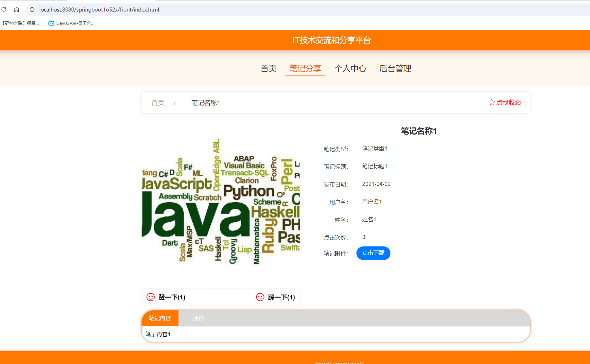Click the 点击下载 button
Image resolution: width=590 pixels, height=364 pixels.
(x=373, y=253)
